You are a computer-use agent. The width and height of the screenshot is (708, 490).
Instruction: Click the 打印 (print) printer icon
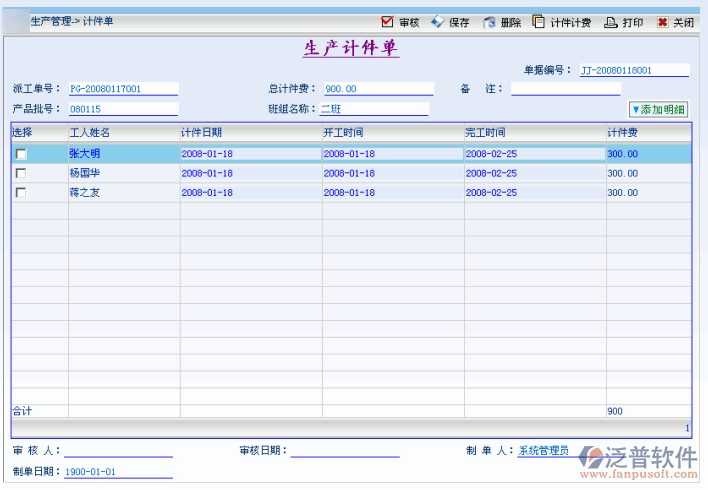tap(610, 22)
